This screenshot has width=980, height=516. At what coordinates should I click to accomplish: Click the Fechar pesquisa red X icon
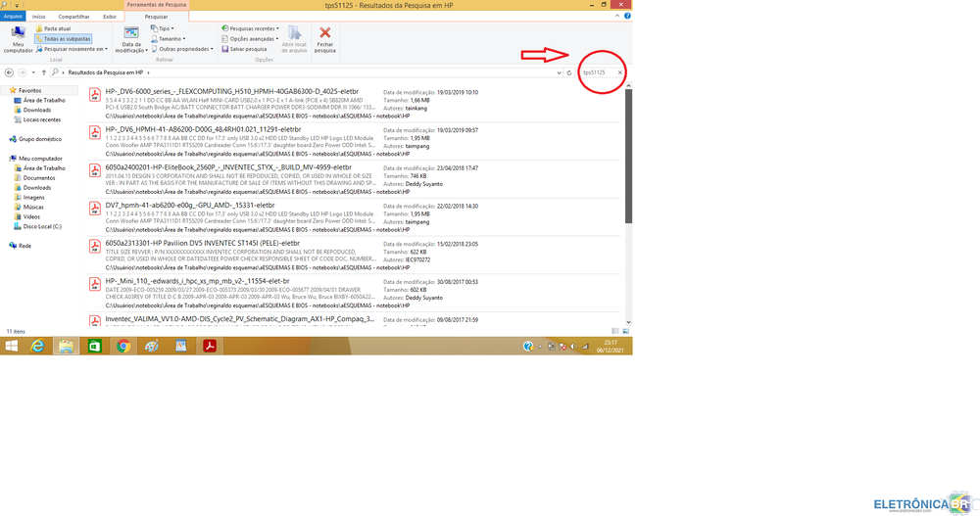point(324,33)
